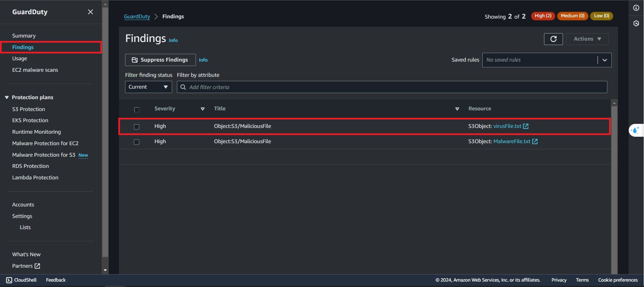Click the floating assistant sparkle icon
This screenshot has height=287, width=644.
tap(636, 130)
